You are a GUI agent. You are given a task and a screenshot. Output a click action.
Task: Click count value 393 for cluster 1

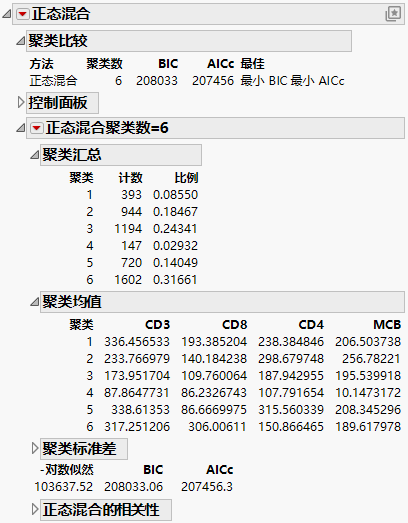click(131, 195)
